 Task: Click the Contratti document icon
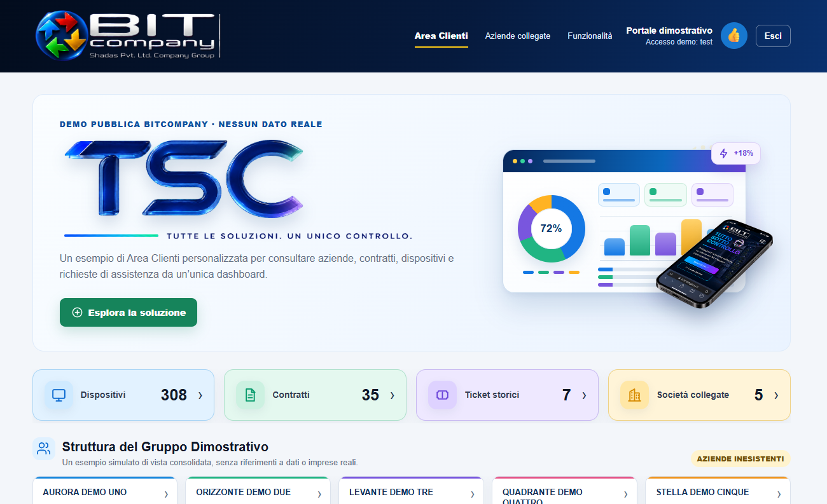click(251, 395)
